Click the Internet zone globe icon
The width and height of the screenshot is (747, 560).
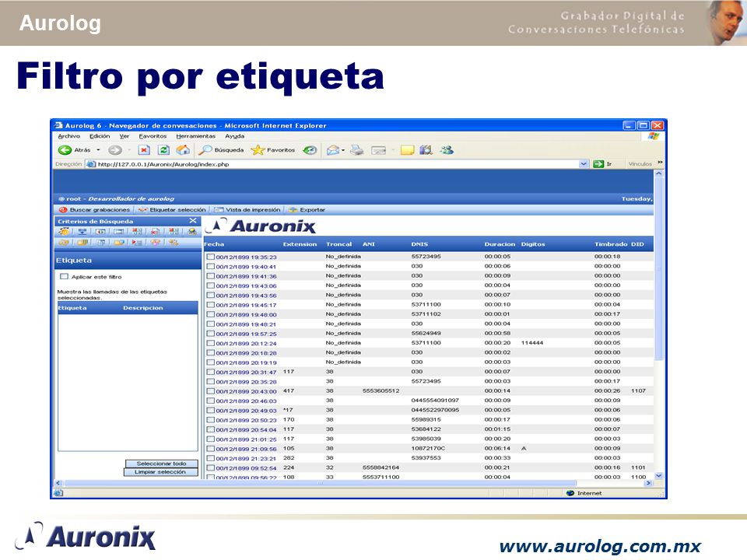pyautogui.click(x=570, y=493)
